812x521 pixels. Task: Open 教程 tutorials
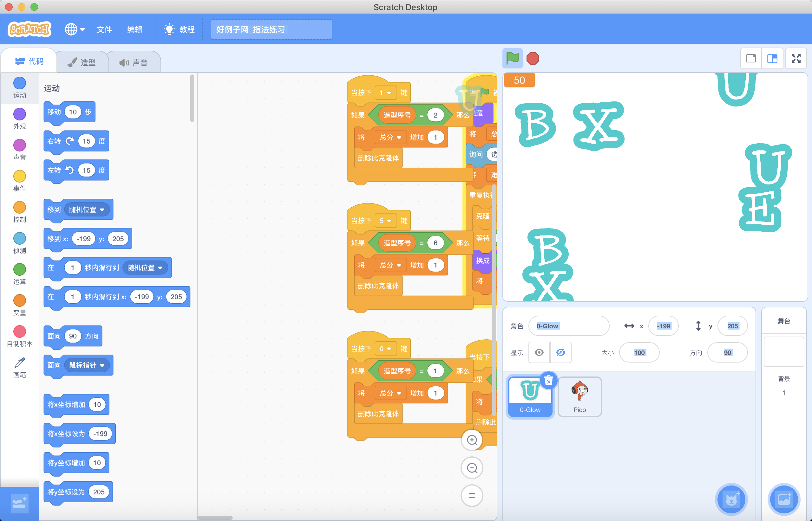(x=179, y=30)
